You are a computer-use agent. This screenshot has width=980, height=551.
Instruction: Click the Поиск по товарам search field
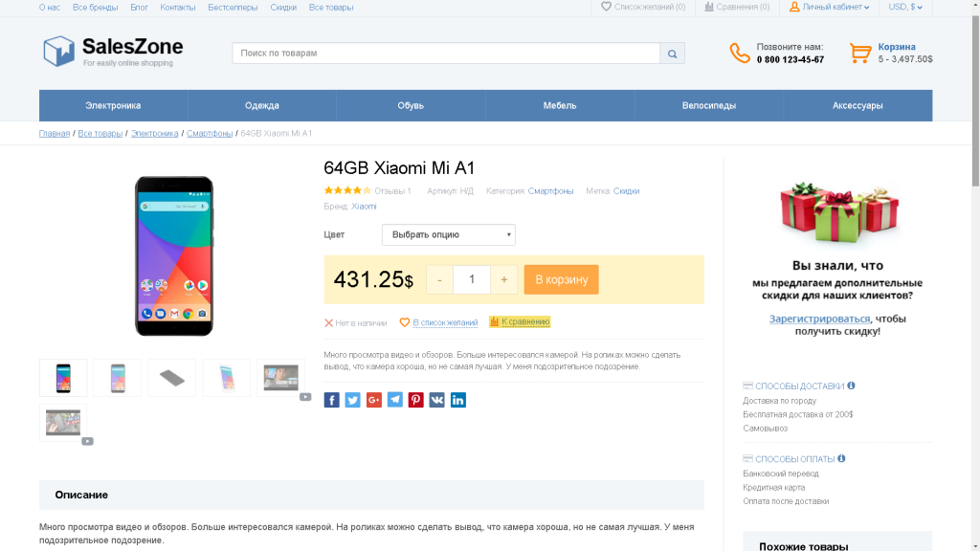click(x=446, y=54)
